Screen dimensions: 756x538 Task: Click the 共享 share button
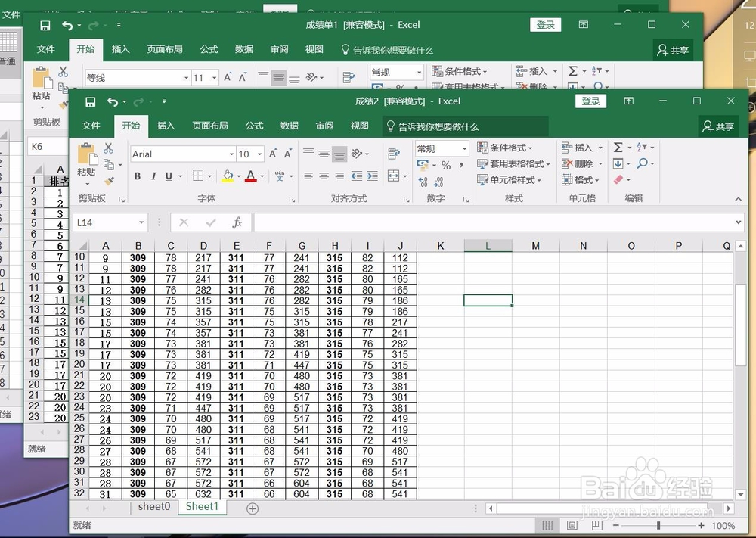coord(718,126)
